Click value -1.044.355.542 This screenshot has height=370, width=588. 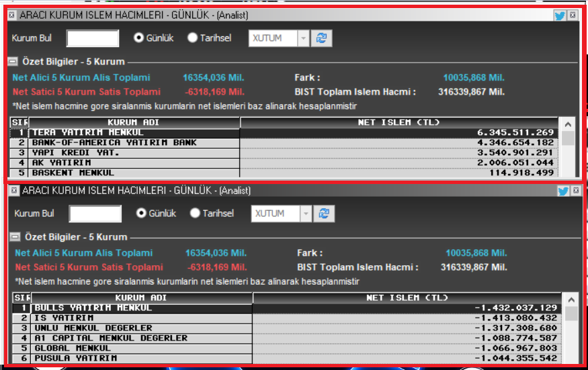[x=515, y=359]
